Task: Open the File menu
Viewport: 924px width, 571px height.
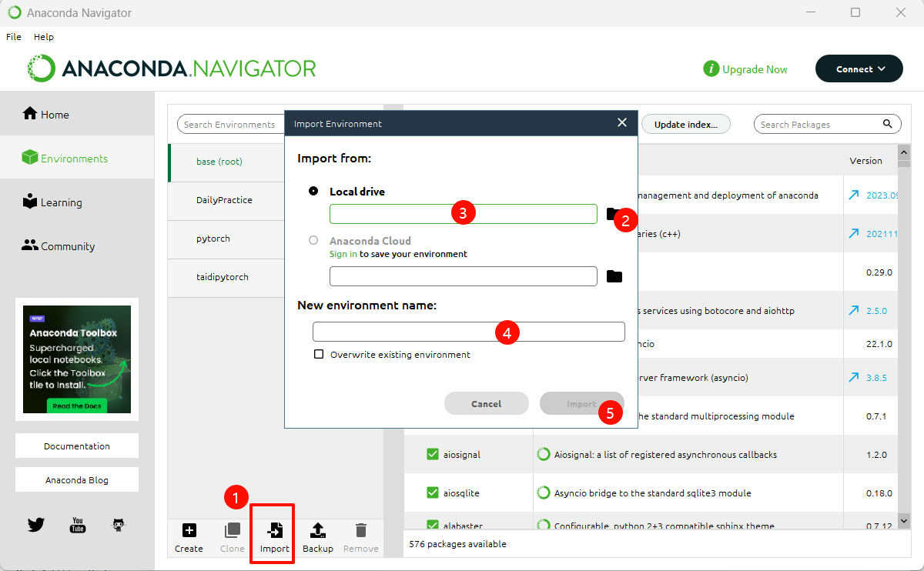Action: pos(14,37)
